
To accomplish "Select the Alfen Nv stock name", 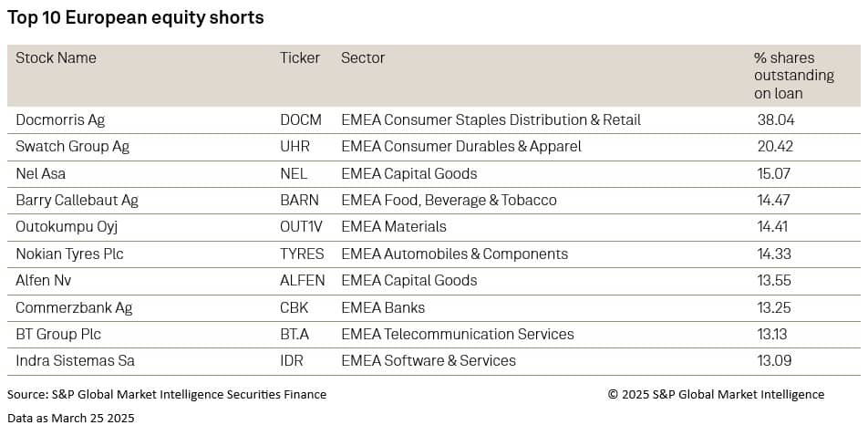I will 46,280.
